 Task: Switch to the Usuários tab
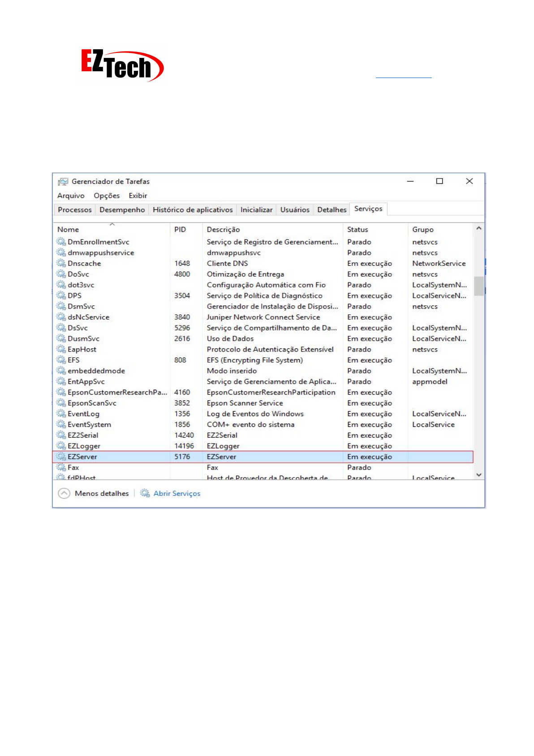(295, 210)
